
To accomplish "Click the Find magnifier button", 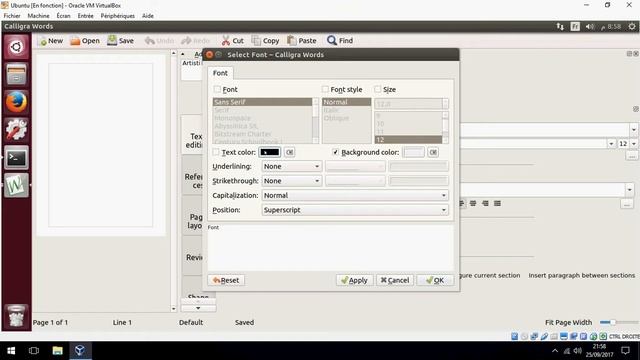I will tap(340, 41).
